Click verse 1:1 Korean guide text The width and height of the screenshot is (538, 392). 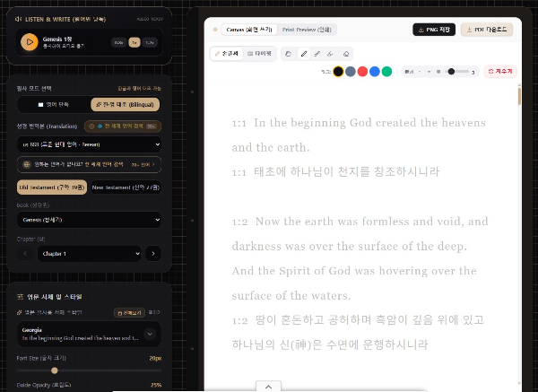click(335, 171)
